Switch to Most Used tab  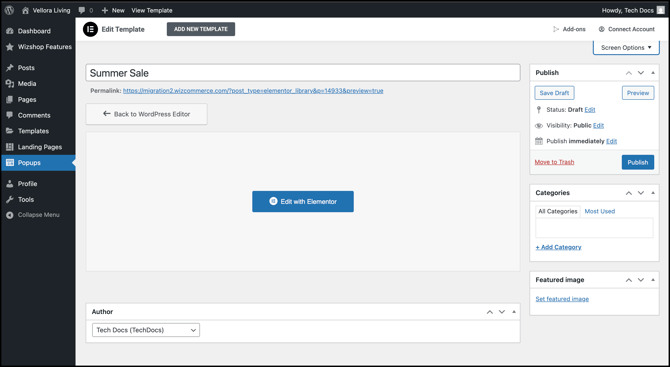click(599, 211)
